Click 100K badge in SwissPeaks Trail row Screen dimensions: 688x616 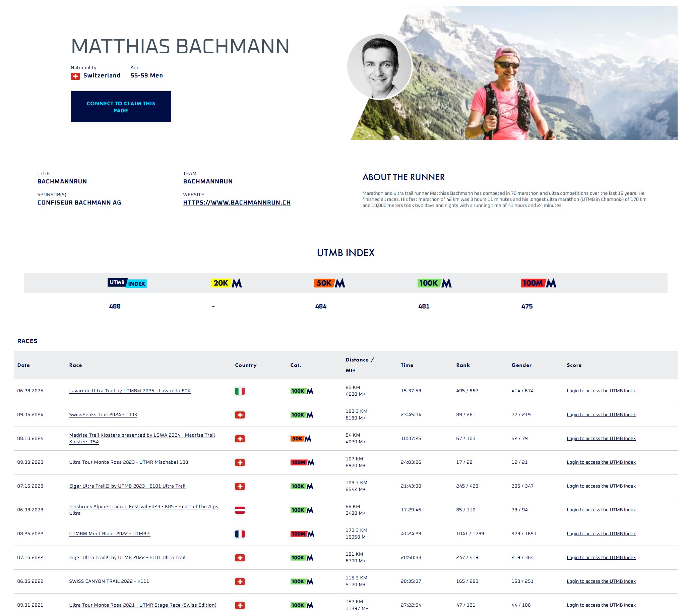tap(302, 415)
